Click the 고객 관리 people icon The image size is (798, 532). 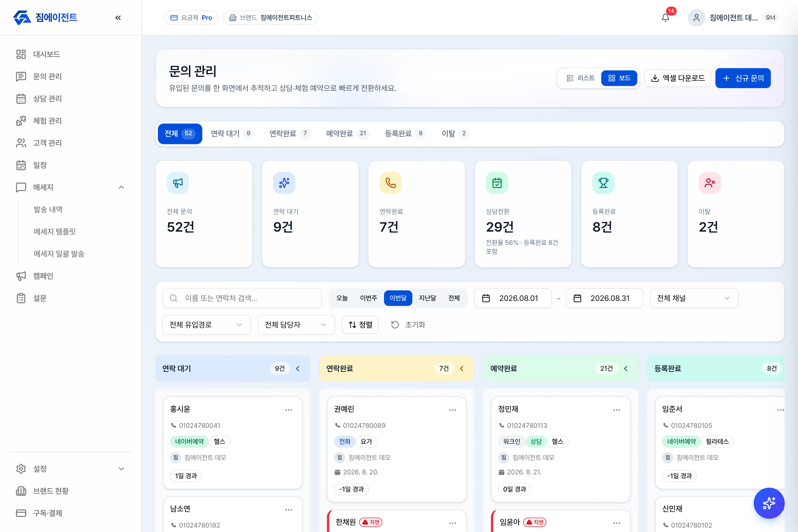pos(21,143)
